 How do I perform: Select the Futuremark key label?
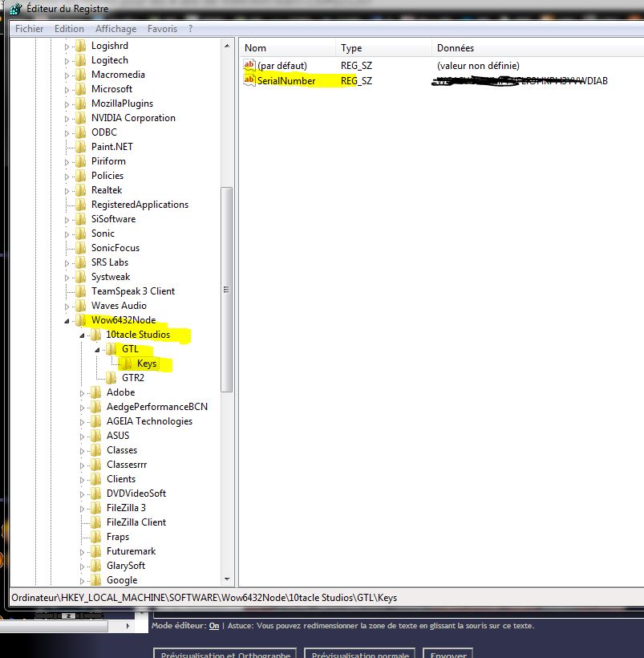(x=131, y=551)
